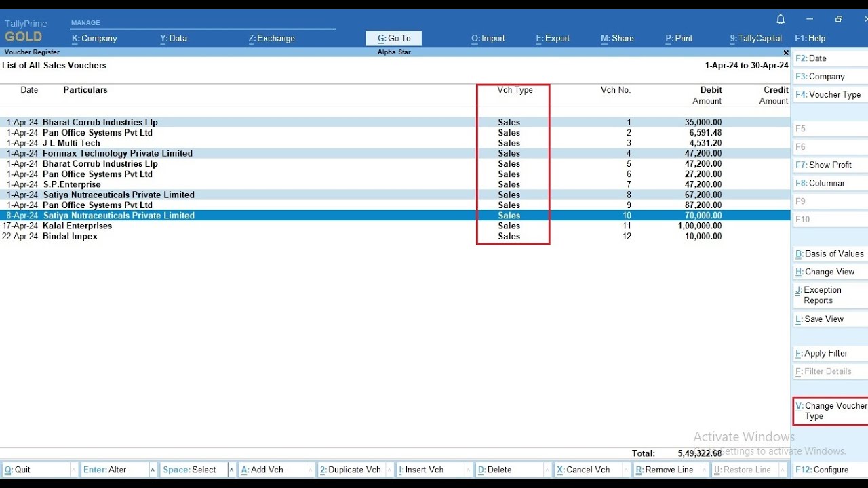Image resolution: width=868 pixels, height=488 pixels.
Task: Click Space: Select in the bottom bar
Action: coord(194,470)
